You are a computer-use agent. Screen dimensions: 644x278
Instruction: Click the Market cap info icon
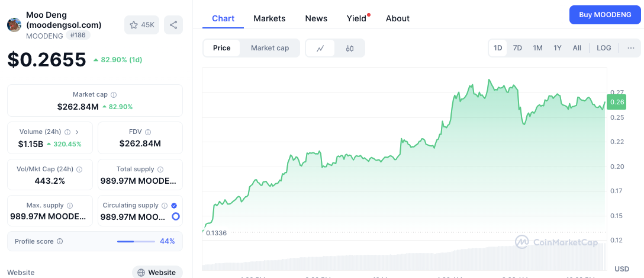[114, 95]
